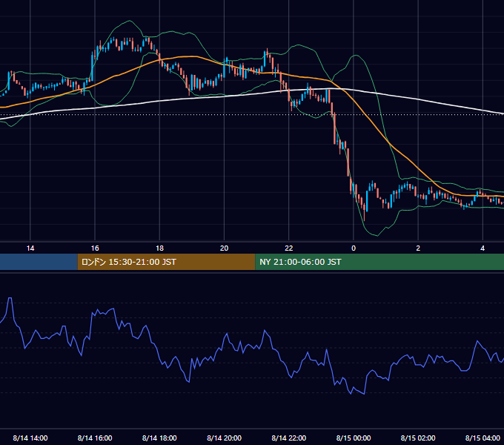
Task: Click hour label 4 on price chart axis
Action: [483, 248]
